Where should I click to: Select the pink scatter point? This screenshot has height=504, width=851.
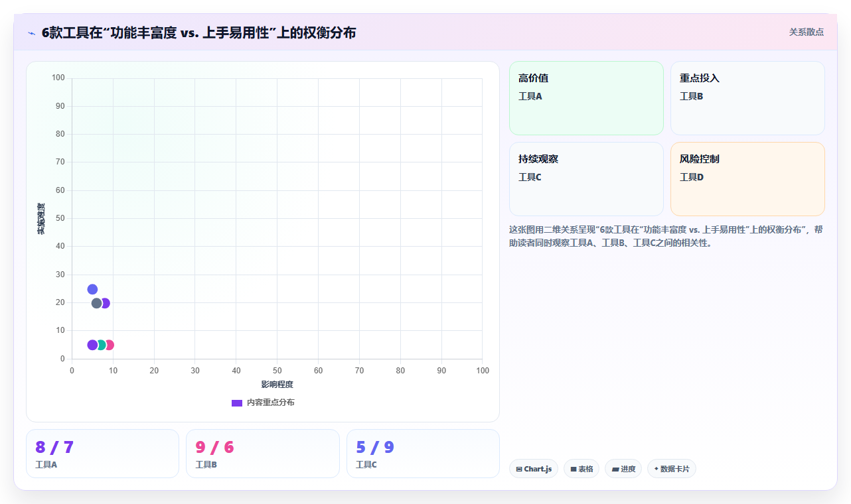(x=110, y=345)
